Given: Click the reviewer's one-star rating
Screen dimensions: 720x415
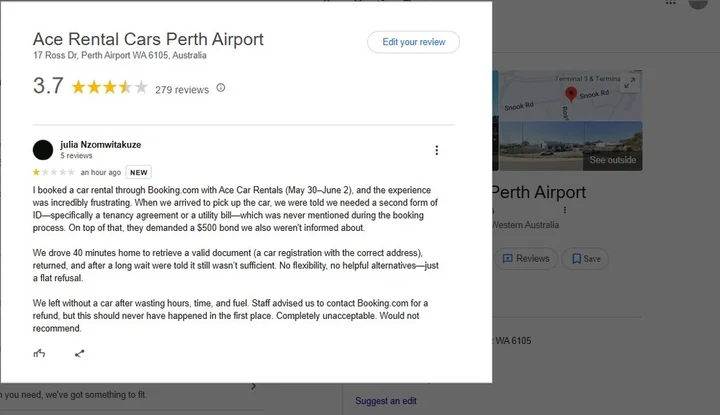Looking at the screenshot, I should [37, 172].
